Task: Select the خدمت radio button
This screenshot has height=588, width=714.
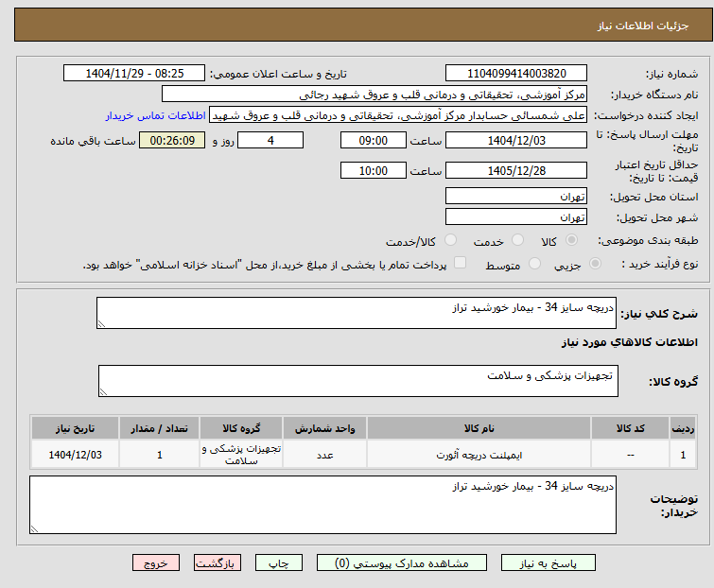Action: click(517, 240)
